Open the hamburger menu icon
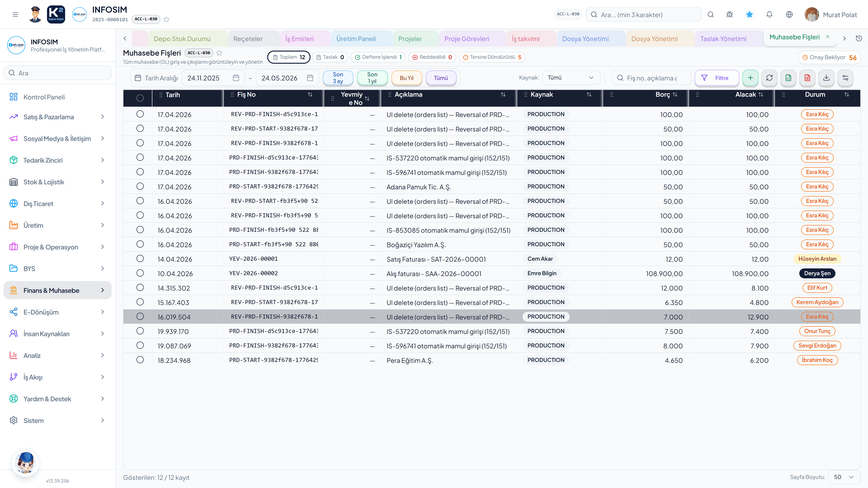The height and width of the screenshot is (488, 868). tap(15, 14)
